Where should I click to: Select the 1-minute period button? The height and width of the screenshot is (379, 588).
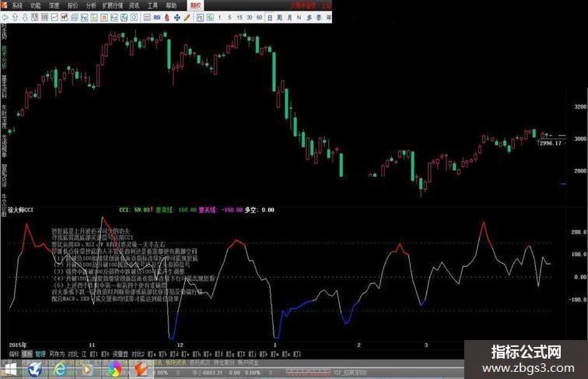(x=220, y=17)
